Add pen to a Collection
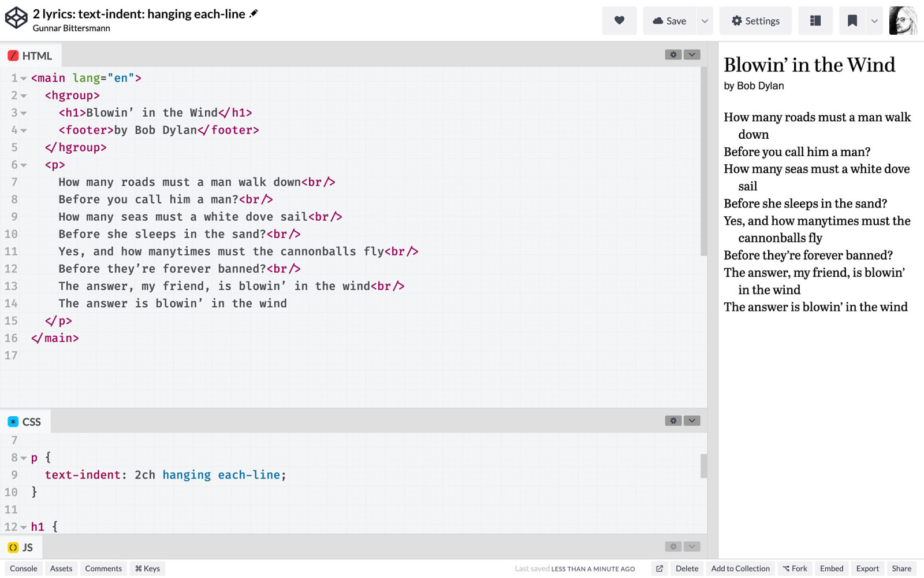Viewport: 924px width, 578px height. pyautogui.click(x=740, y=569)
